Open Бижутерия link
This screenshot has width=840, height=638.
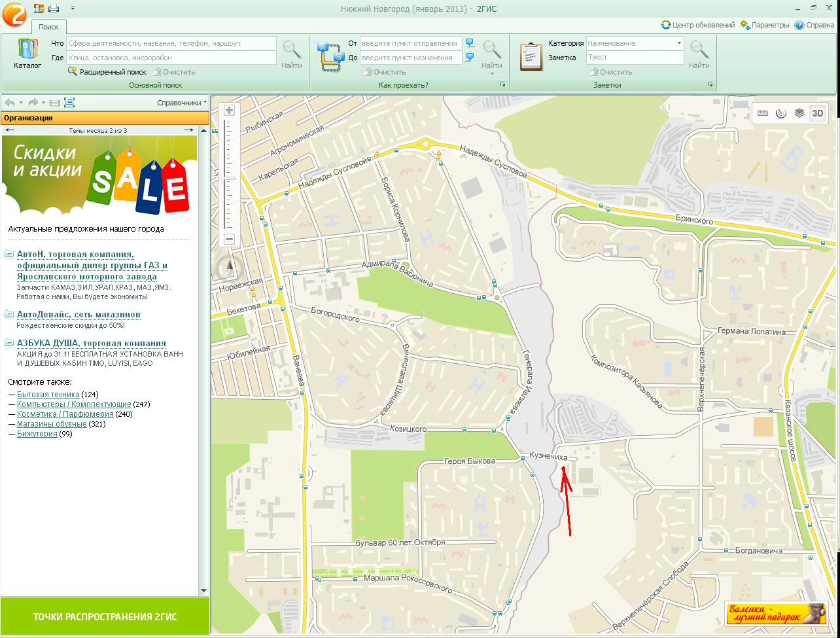pos(37,434)
